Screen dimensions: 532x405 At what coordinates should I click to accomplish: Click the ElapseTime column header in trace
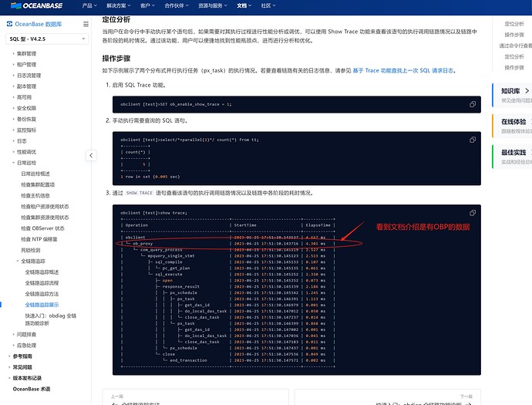point(318,225)
